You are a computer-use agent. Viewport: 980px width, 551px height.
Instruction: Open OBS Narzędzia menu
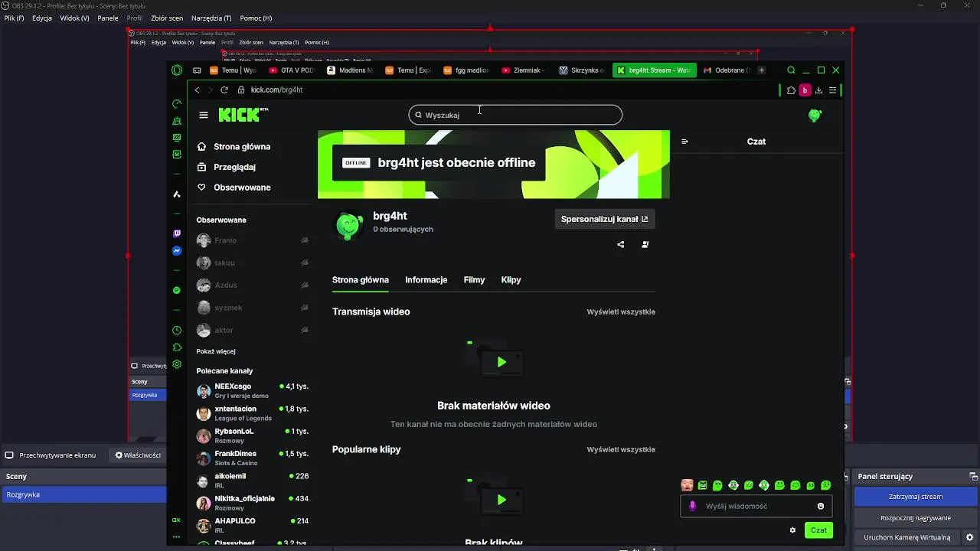point(211,18)
